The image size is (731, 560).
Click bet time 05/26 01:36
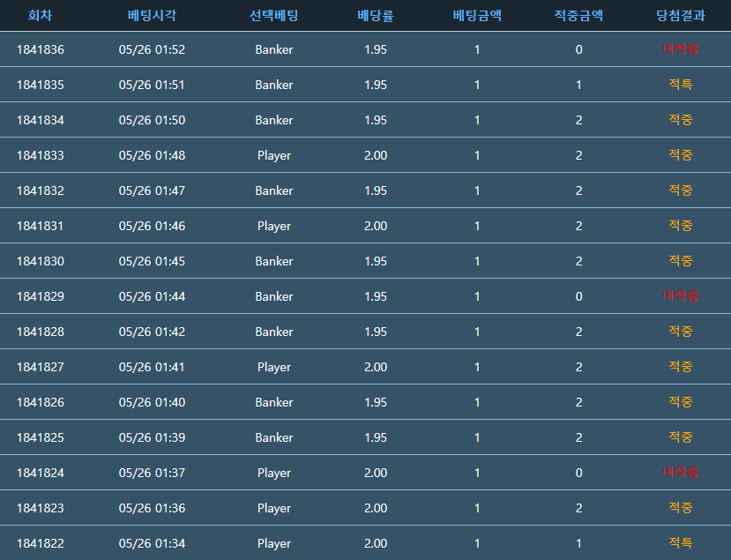[152, 508]
